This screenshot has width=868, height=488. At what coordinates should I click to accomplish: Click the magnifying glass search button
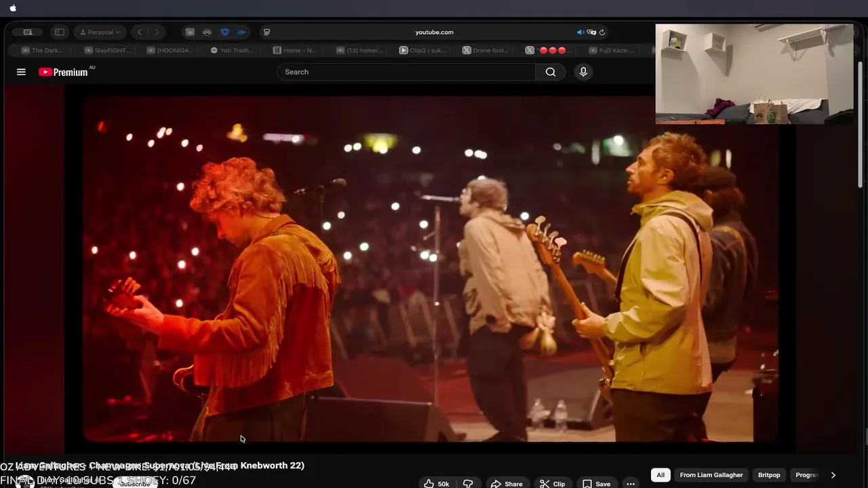pyautogui.click(x=551, y=72)
